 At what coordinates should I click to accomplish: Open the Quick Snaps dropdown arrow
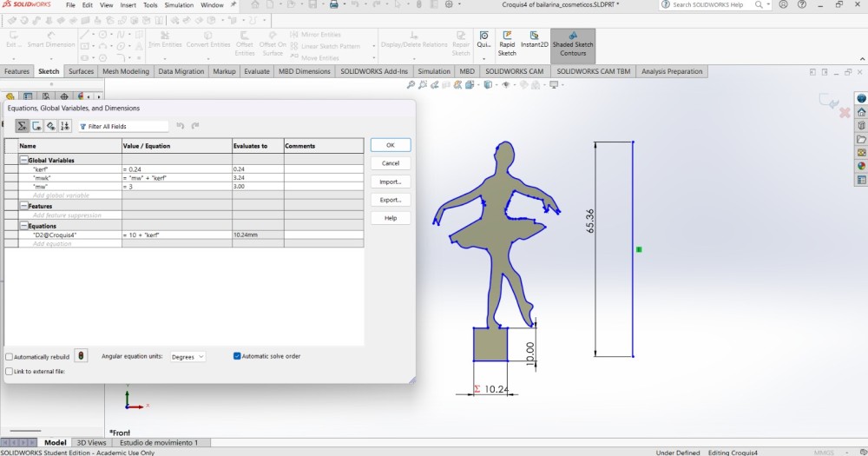pos(483,58)
